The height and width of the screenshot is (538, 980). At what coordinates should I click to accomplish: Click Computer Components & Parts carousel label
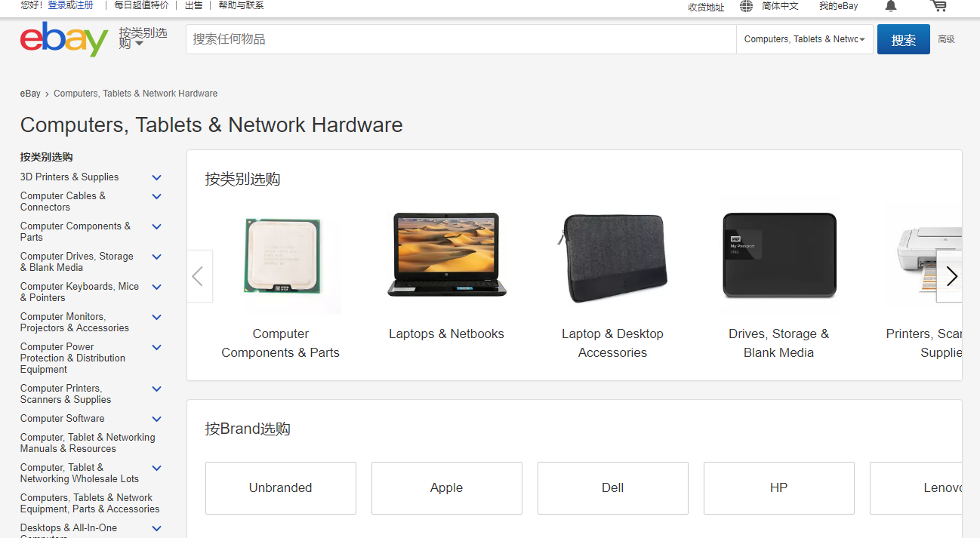(281, 343)
